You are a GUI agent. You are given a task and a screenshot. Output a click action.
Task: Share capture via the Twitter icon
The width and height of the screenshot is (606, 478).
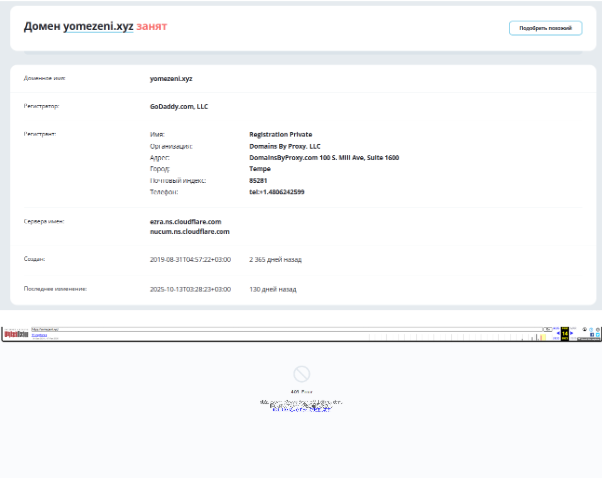click(598, 335)
